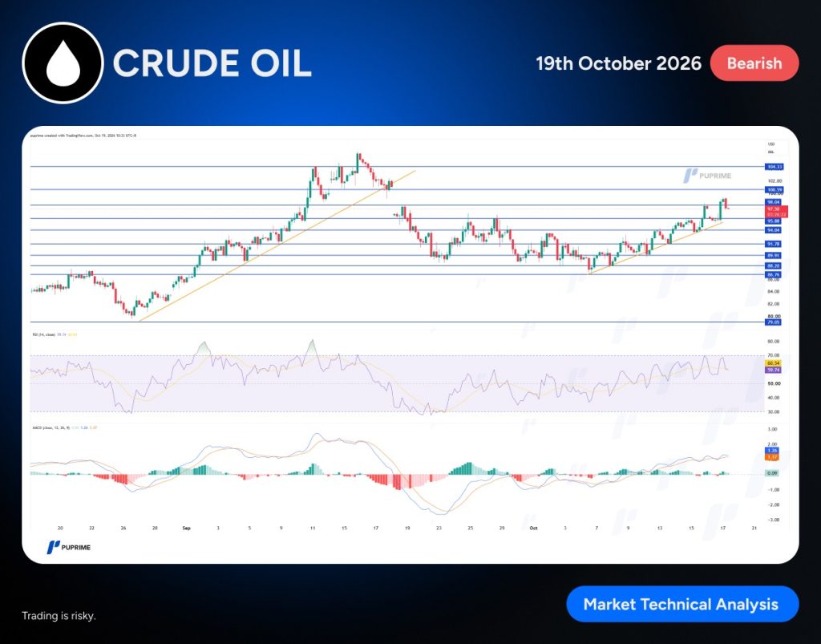Click the MACD -3.00 axis label
The height and width of the screenshot is (644, 821).
click(x=772, y=520)
